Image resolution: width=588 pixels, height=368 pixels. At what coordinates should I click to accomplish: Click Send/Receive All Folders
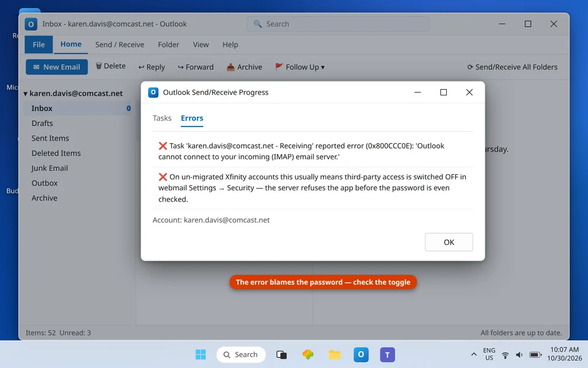[512, 67]
